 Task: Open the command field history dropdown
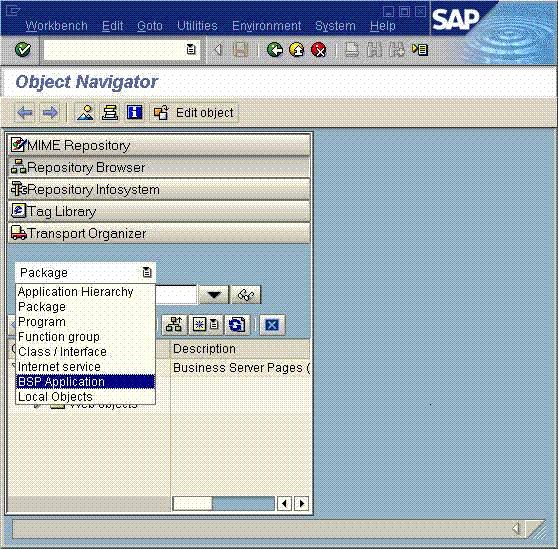click(191, 49)
